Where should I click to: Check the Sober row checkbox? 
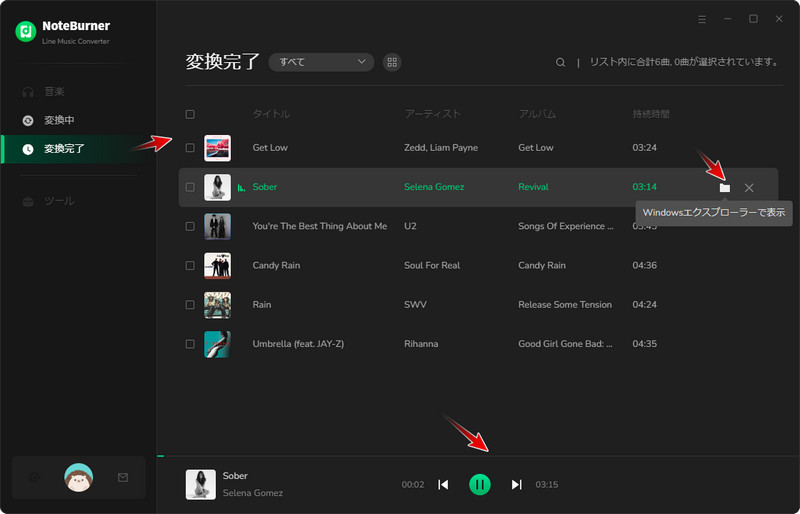(190, 187)
